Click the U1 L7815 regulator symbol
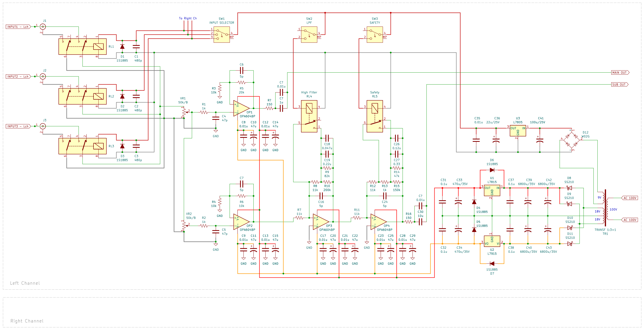This screenshot has width=644, height=330. [492, 191]
